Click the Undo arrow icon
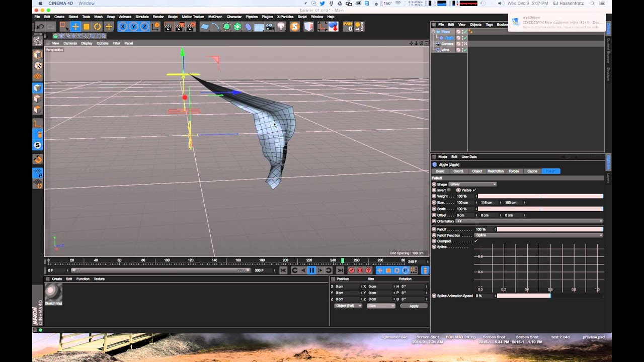 40,27
